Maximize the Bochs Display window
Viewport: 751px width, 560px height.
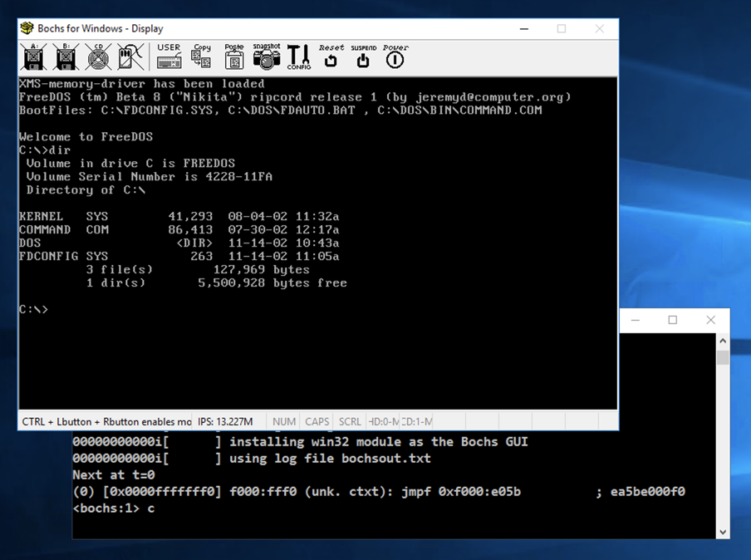pos(562,29)
